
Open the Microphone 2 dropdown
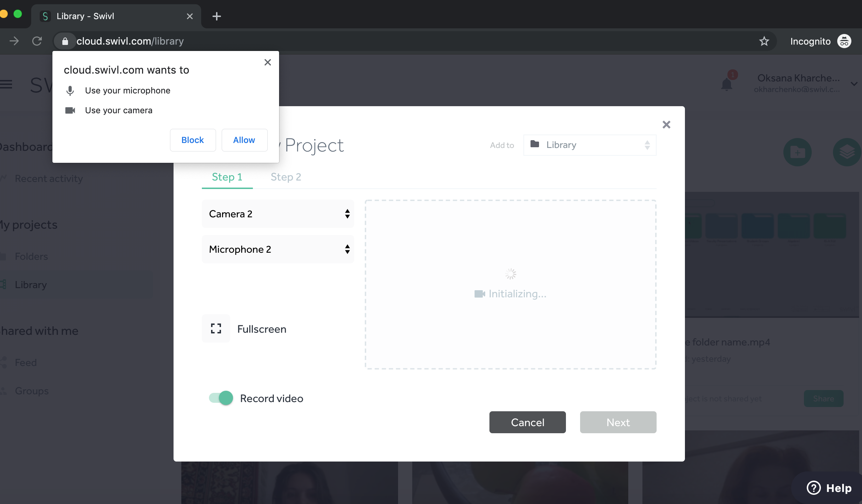(x=278, y=249)
